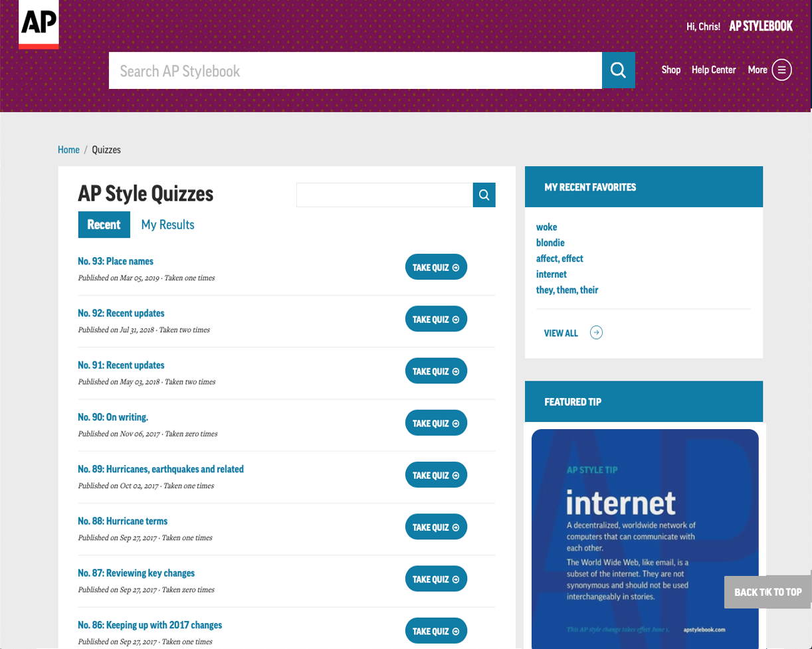Focus the Search AP Stylebook field
Image resolution: width=812 pixels, height=649 pixels.
point(355,70)
